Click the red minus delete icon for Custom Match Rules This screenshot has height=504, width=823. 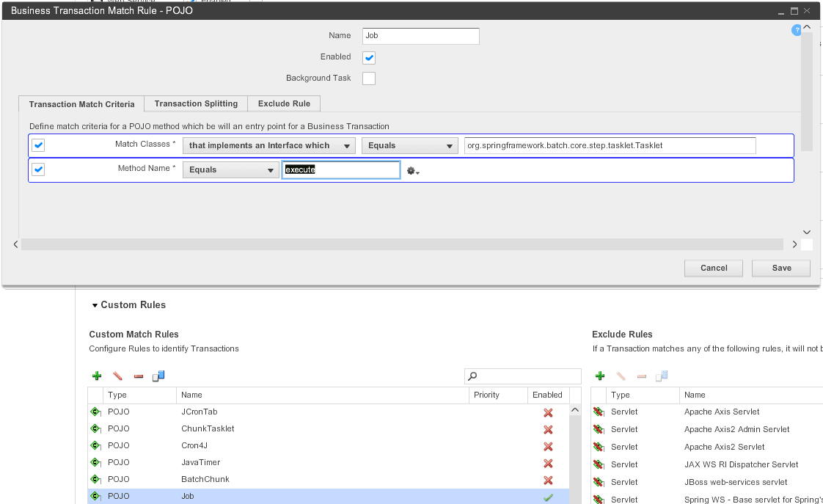pyautogui.click(x=139, y=376)
